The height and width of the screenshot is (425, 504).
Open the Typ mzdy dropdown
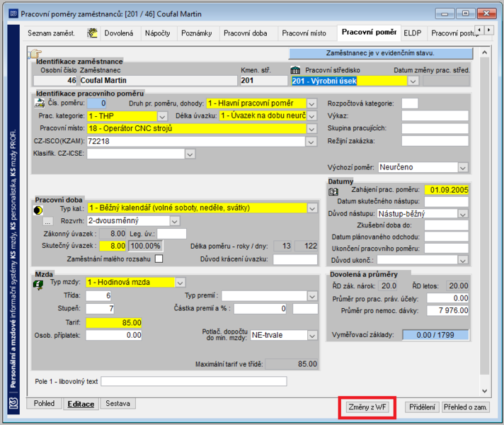click(x=180, y=283)
